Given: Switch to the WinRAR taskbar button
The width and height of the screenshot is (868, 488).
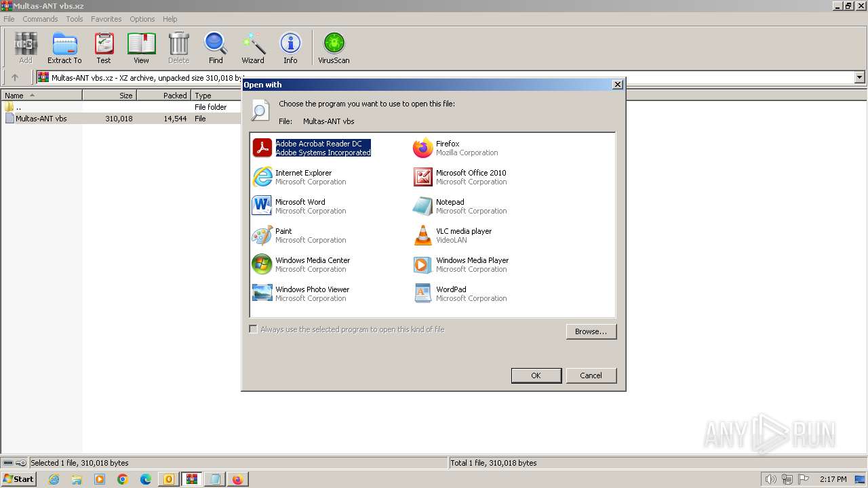Looking at the screenshot, I should coord(192,479).
